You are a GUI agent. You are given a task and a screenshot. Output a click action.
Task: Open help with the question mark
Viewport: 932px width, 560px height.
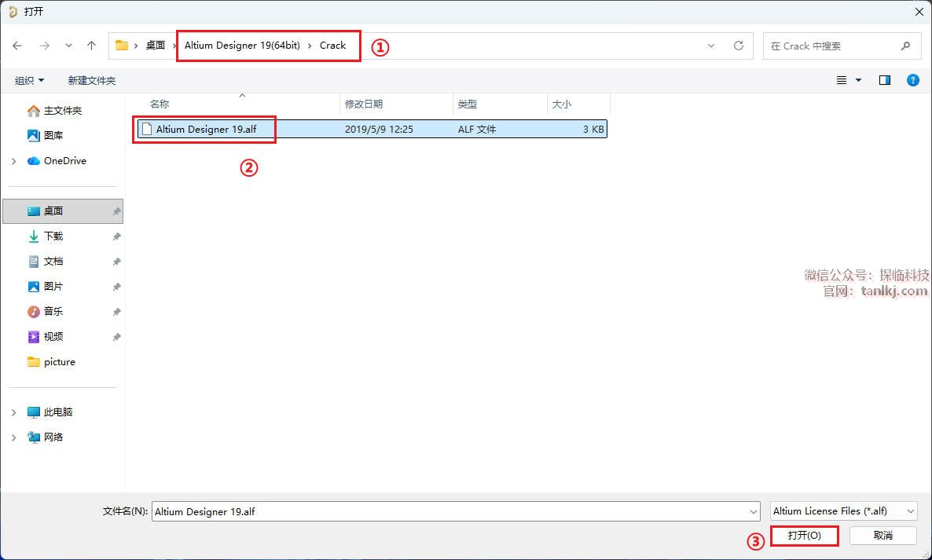pos(913,80)
